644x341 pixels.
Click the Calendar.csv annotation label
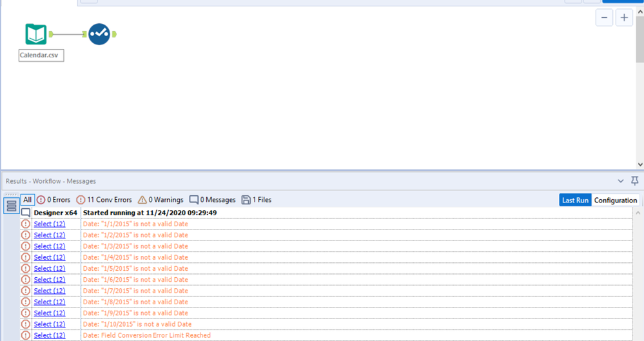[x=41, y=55]
